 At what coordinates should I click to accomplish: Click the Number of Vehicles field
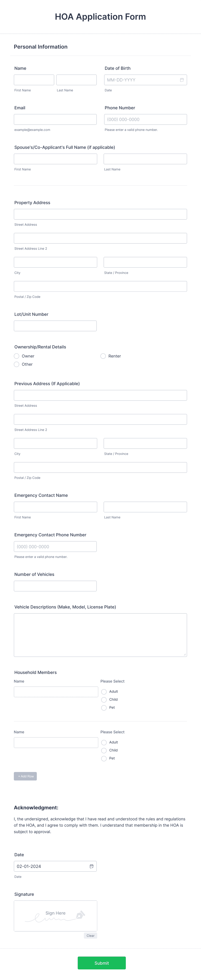click(x=55, y=586)
